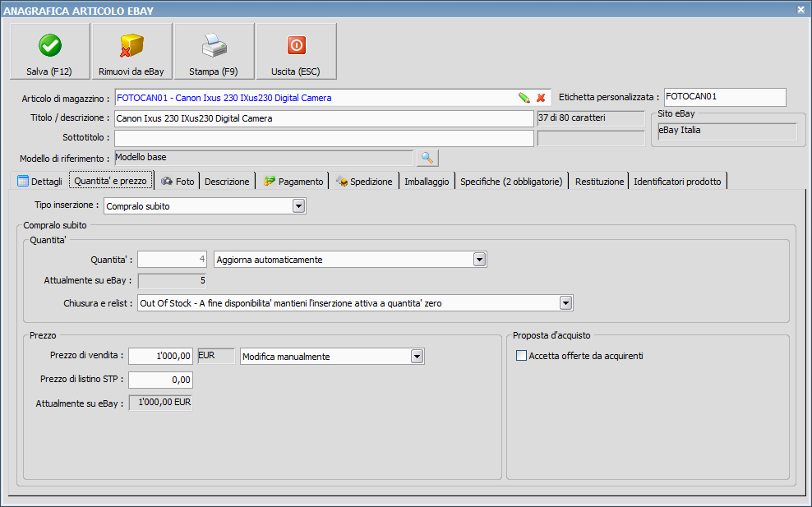Screen dimensions: 812x507
Task: Enable Accetta offerte da acquirenti checkbox
Action: click(x=522, y=356)
